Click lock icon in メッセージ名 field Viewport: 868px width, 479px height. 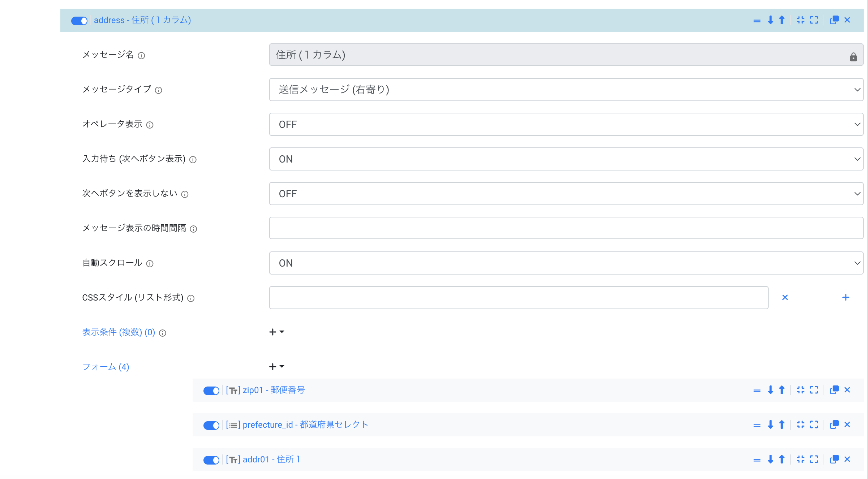click(853, 57)
